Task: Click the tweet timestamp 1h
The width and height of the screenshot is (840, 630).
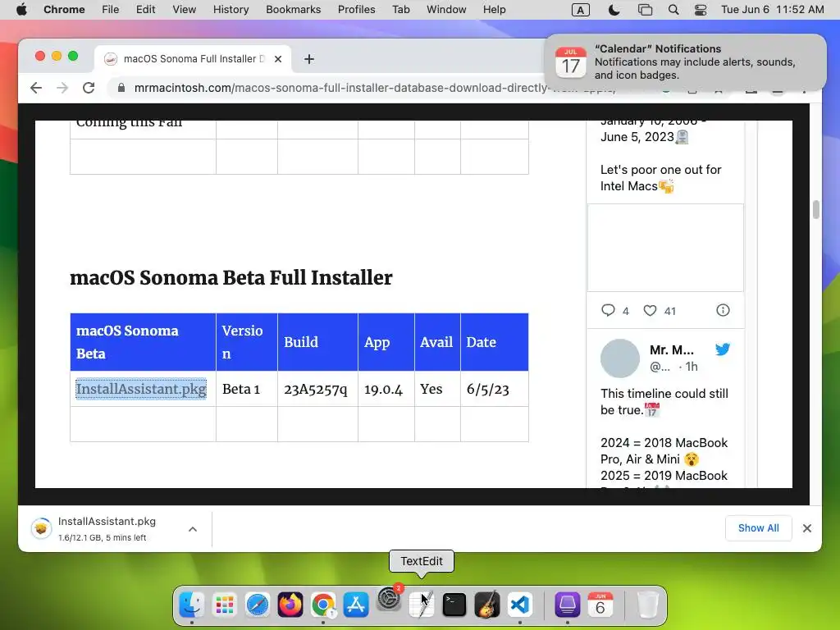Action: (x=692, y=367)
